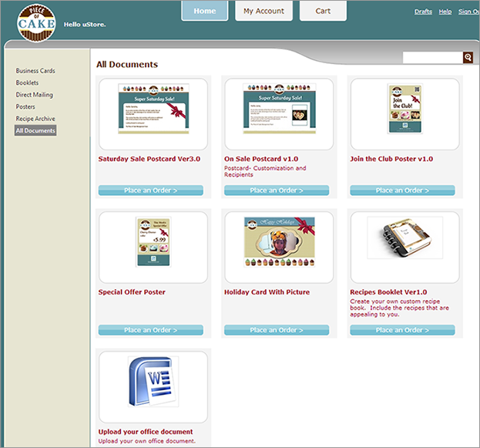The height and width of the screenshot is (448, 480).
Task: Place an order for On Sale Postcard
Action: (x=277, y=190)
